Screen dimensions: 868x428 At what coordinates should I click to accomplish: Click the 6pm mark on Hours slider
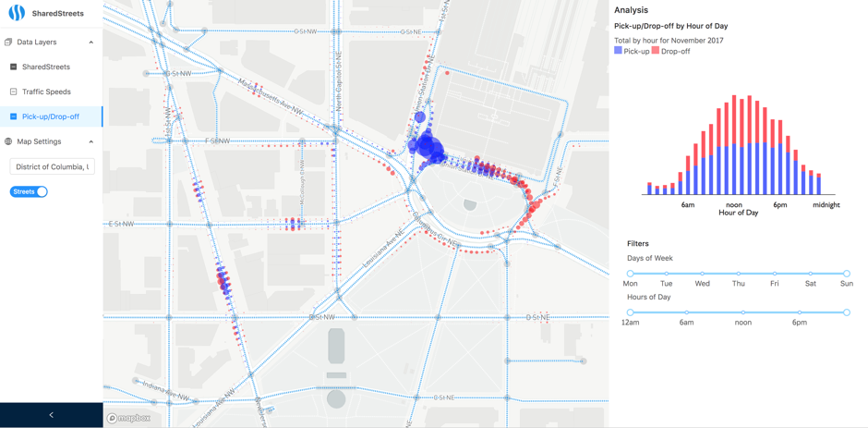800,312
